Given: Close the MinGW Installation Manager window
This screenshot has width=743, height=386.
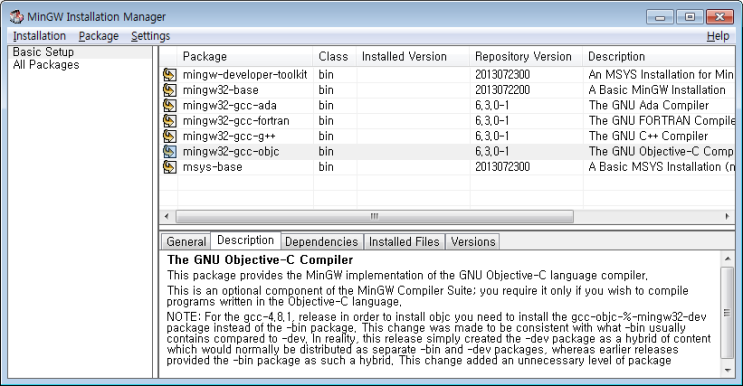Looking at the screenshot, I should pyautogui.click(x=720, y=17).
